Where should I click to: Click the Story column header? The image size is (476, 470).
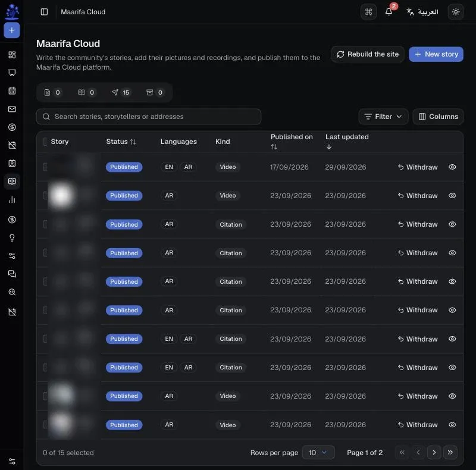coord(59,142)
